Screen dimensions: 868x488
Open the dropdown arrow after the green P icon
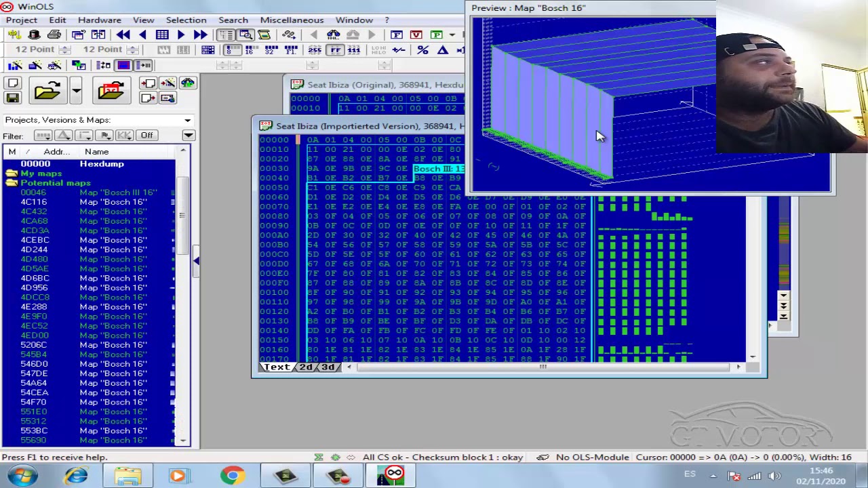point(451,35)
